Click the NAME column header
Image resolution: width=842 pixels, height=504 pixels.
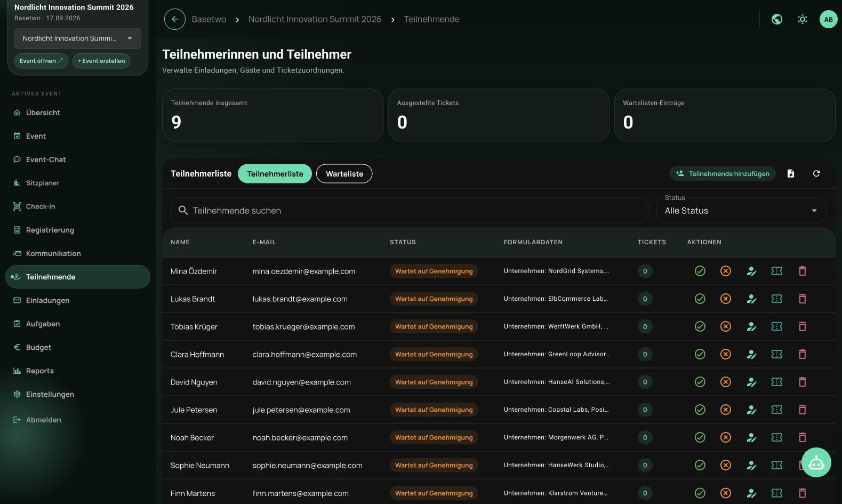[x=180, y=242]
